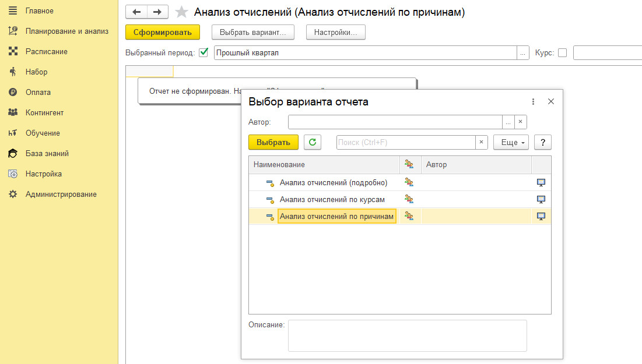Open the help question mark button
The height and width of the screenshot is (364, 642).
(542, 142)
